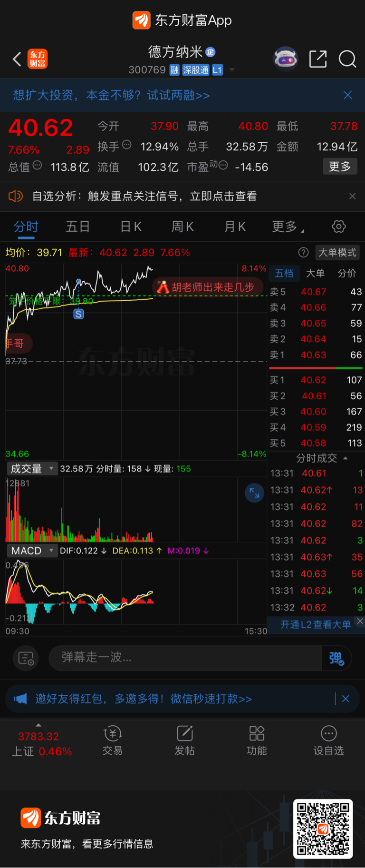Select 卖1 price 40.63 row
365x868 pixels.
[x=316, y=355]
